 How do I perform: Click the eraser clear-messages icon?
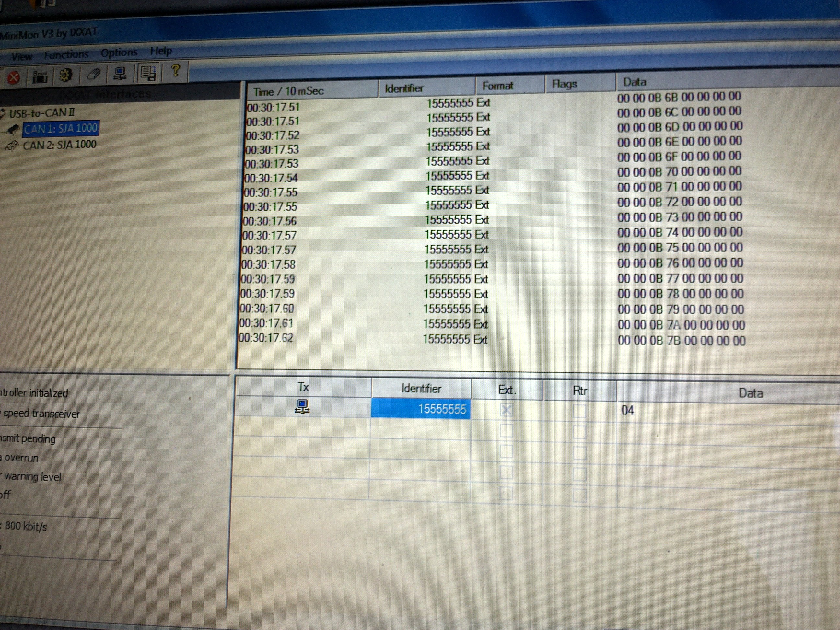pos(93,74)
